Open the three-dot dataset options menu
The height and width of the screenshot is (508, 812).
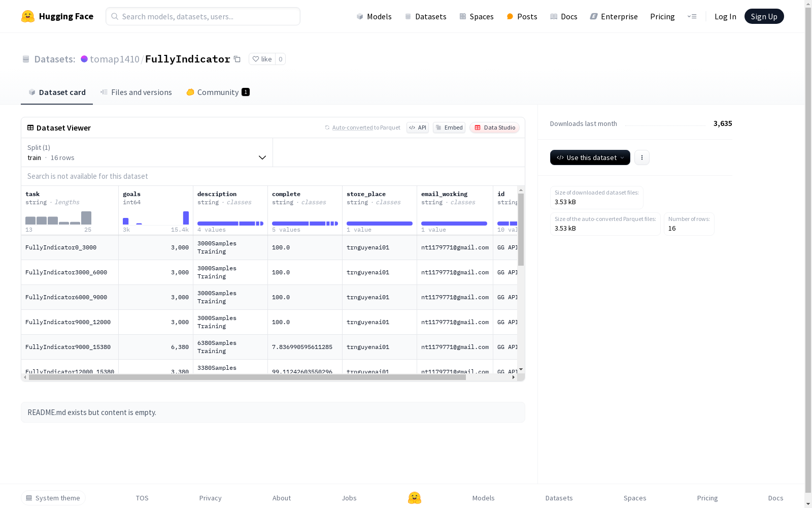pos(642,157)
